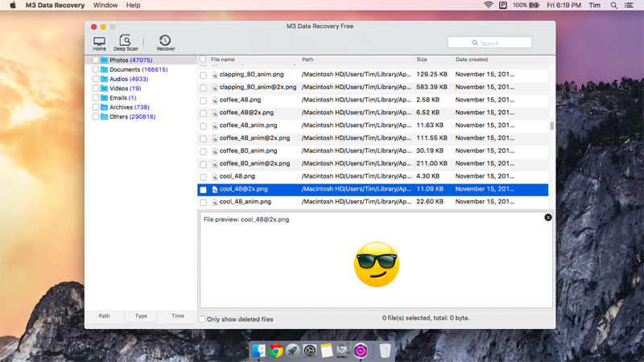Image resolution: width=644 pixels, height=362 pixels.
Task: Tick the checkbox for cool_48@2x.png
Action: (204, 190)
